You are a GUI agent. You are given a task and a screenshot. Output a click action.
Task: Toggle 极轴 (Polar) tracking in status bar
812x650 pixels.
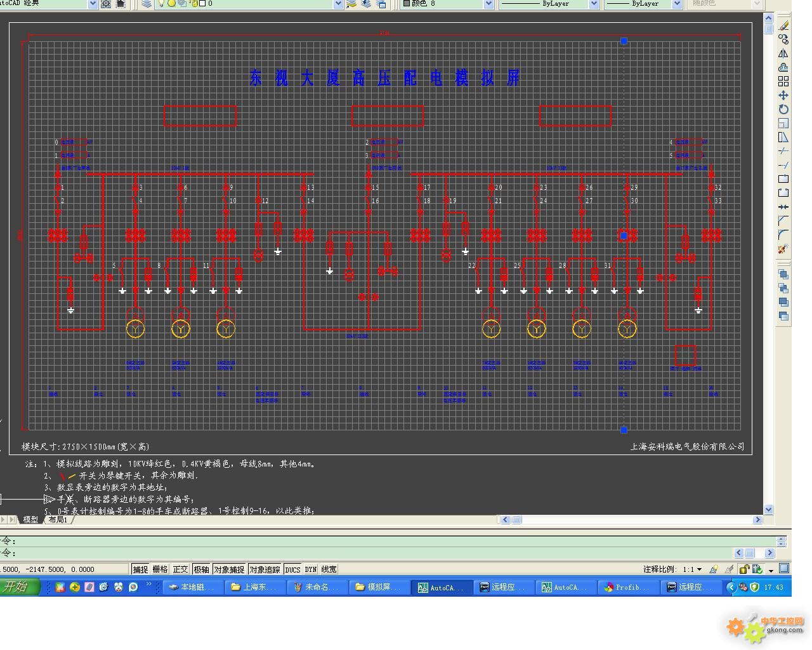coord(201,569)
